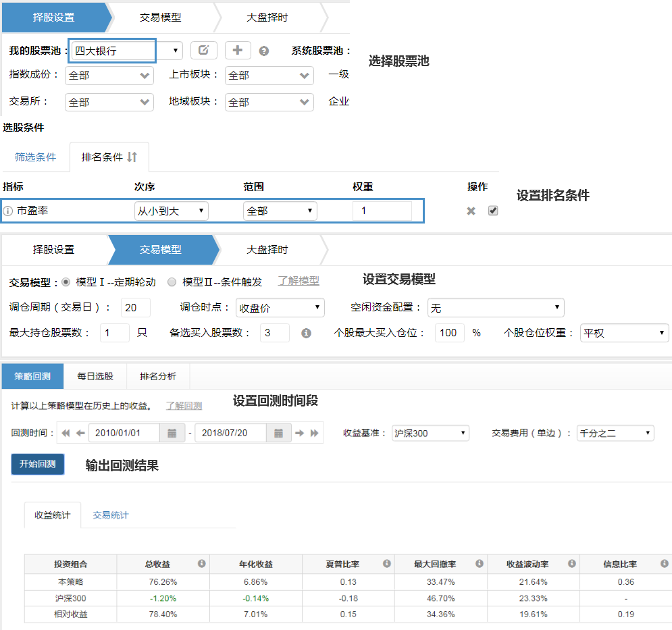Delete the 市盈率 ranking row with X
Screen dimensions: 672x630
[x=471, y=211]
